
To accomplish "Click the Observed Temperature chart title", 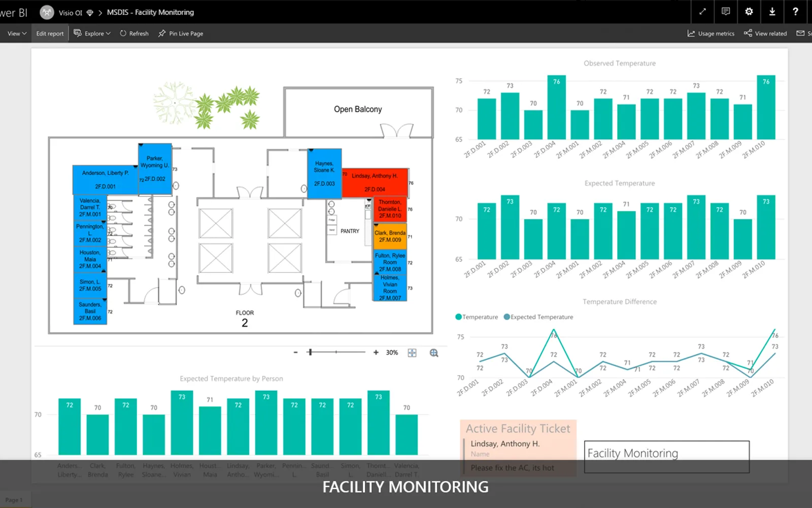I will point(620,63).
